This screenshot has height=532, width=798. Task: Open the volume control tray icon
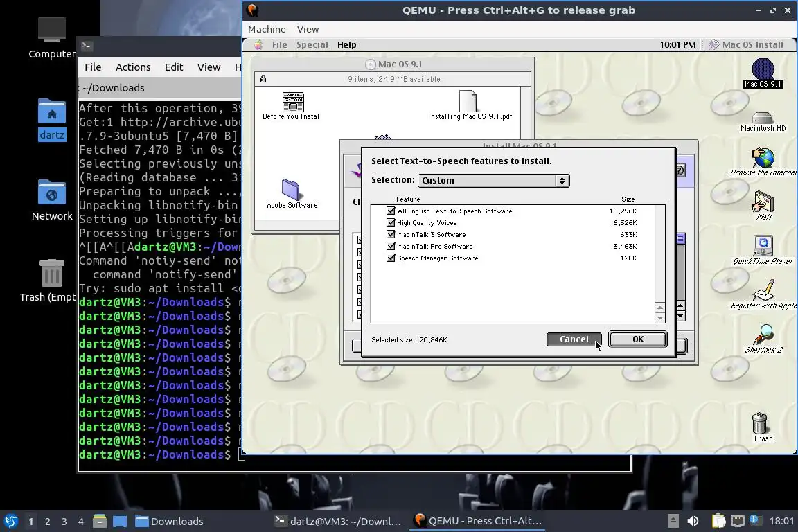[693, 521]
